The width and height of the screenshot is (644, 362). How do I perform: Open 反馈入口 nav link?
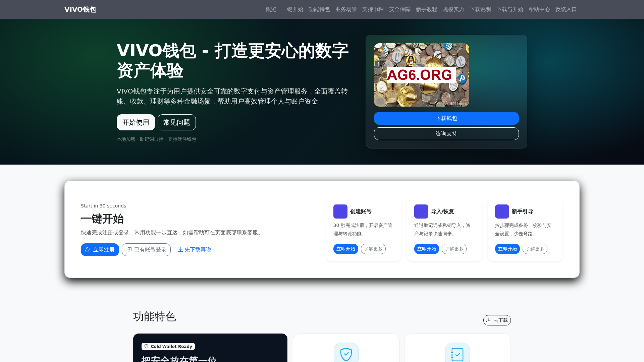click(x=566, y=9)
